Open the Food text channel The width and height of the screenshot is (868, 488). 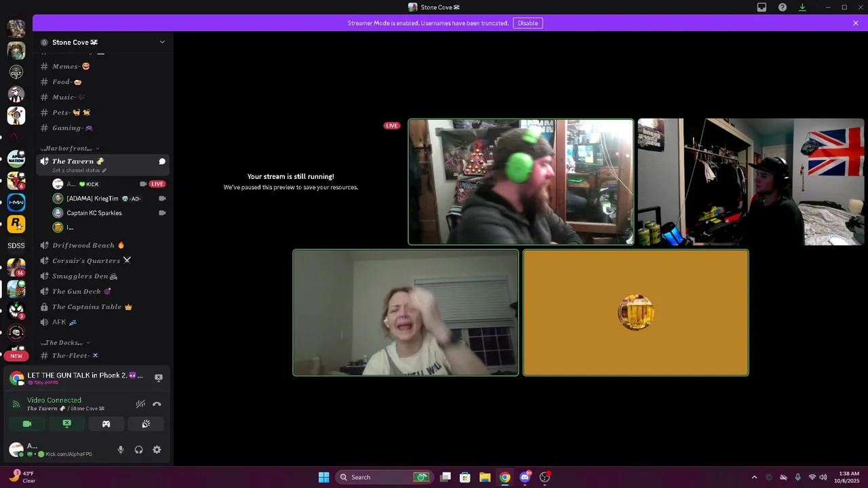tap(102, 82)
